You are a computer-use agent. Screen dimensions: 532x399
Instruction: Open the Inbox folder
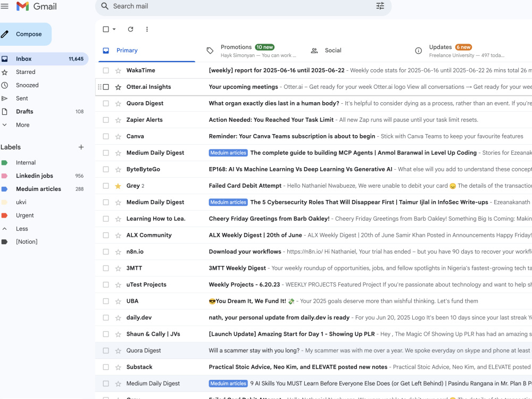click(44, 59)
